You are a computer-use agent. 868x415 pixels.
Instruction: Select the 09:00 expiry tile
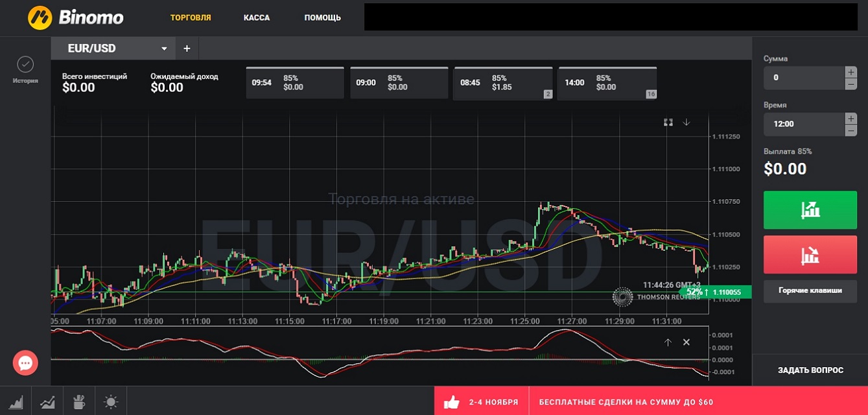point(399,83)
